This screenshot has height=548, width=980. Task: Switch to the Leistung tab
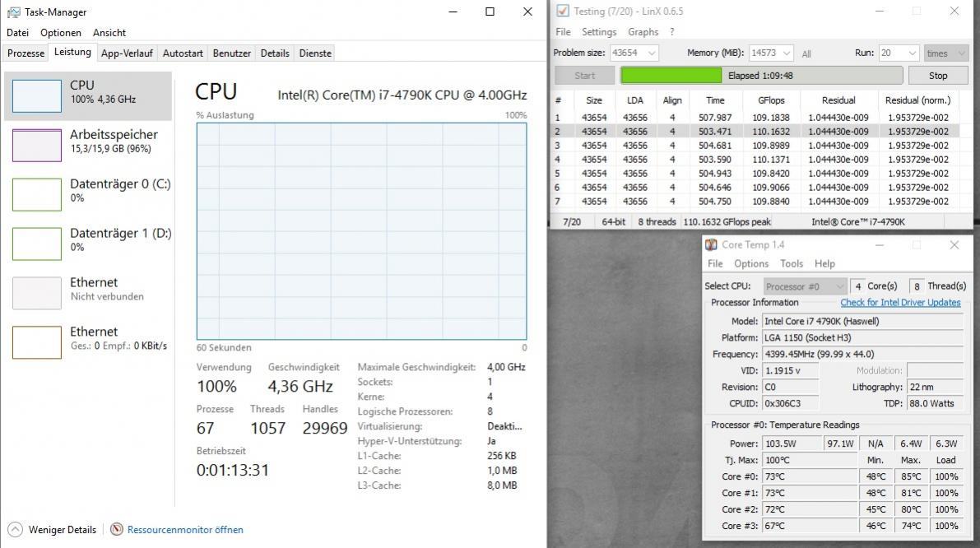click(72, 53)
